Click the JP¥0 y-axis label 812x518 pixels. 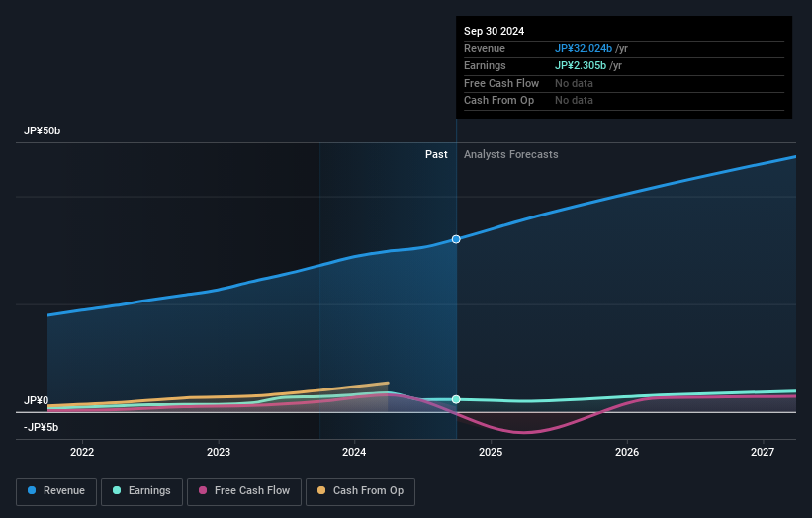point(37,401)
